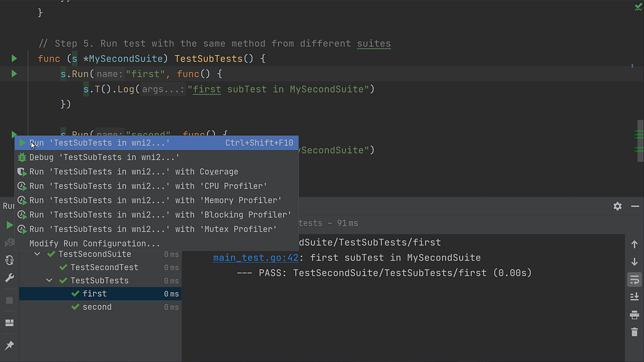Collapse the TestSecondSuite tree node
Screen dimensions: 644x362
point(37,254)
